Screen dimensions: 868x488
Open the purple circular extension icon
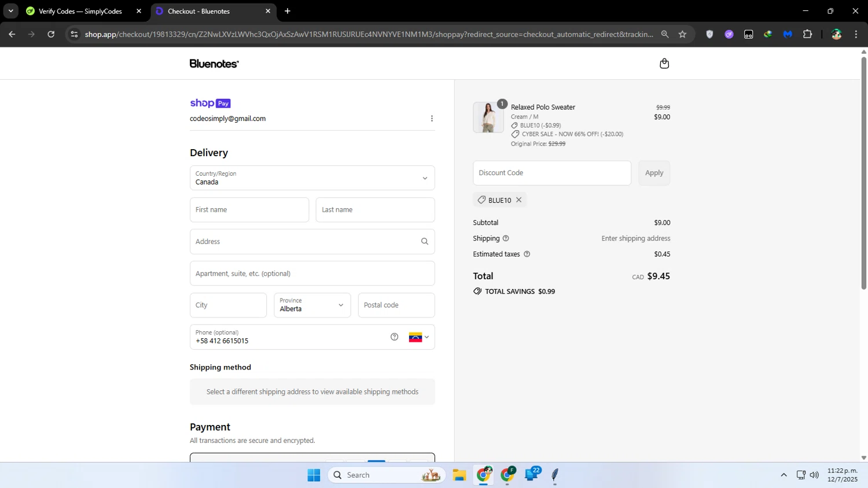click(729, 34)
